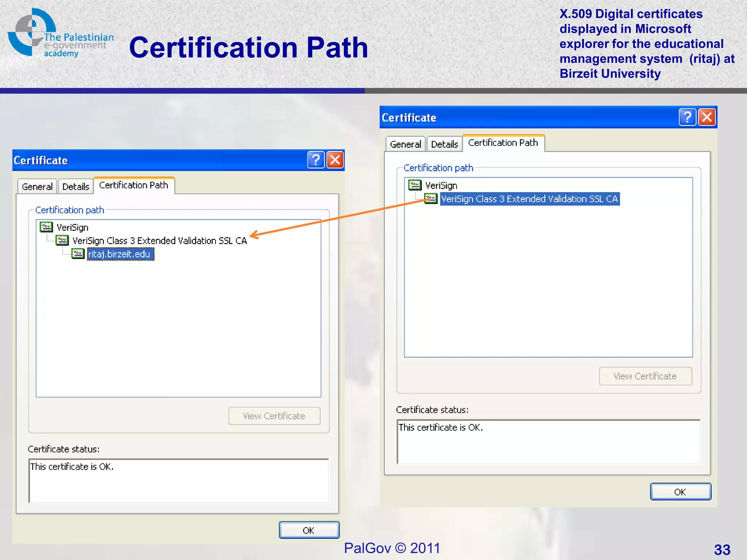Screen dimensions: 747x560
Task: Select VeriSign root entry in right tree
Action: tap(441, 186)
